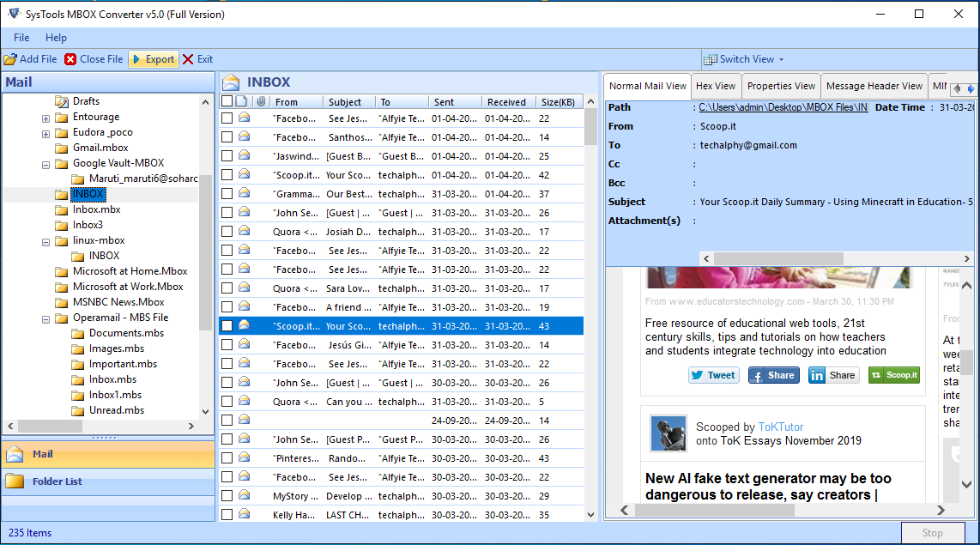
Task: Click the Documents.mbs folder icon
Action: point(77,333)
